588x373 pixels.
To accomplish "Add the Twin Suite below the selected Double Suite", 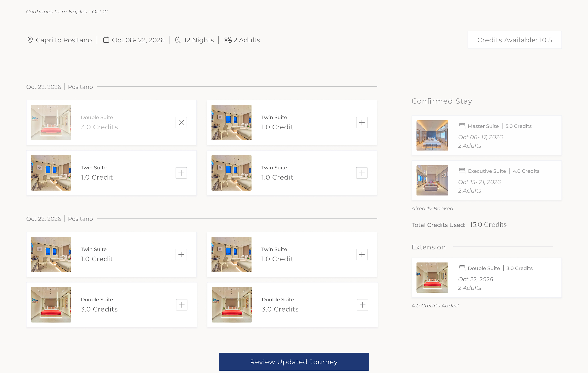I will pyautogui.click(x=181, y=173).
